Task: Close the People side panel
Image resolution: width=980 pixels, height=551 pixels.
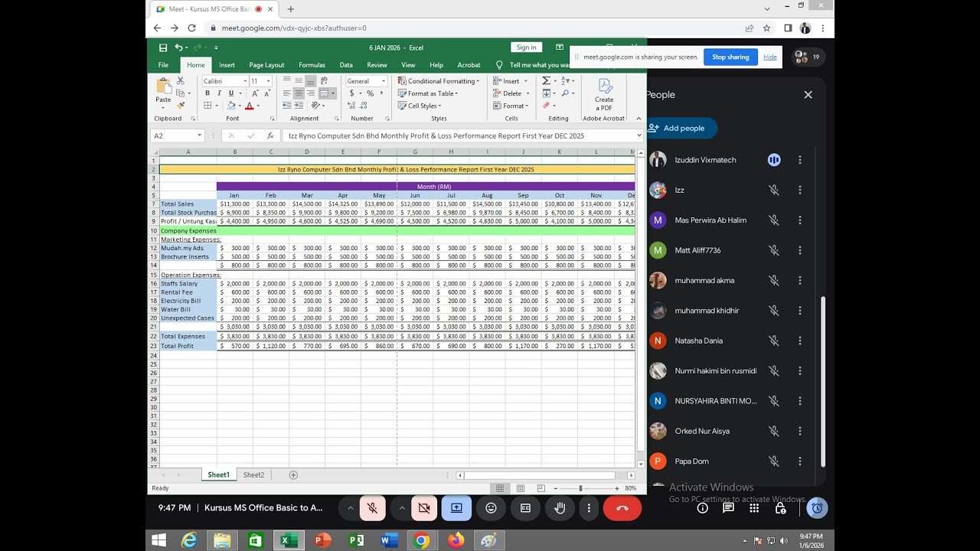Action: coord(808,95)
